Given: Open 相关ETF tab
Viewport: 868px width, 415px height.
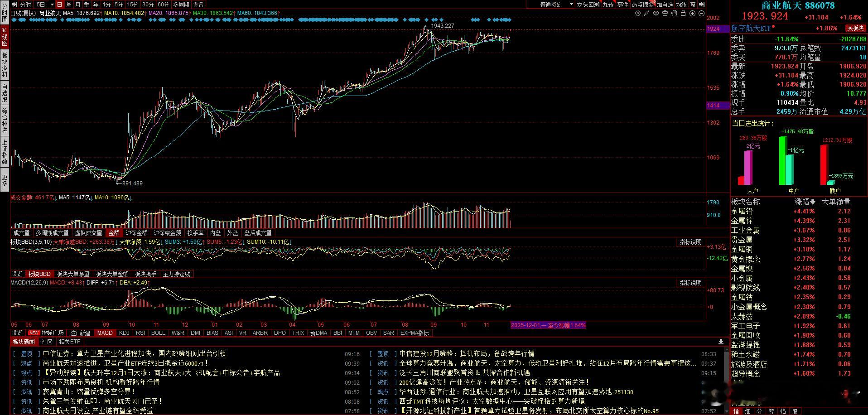Looking at the screenshot, I should (69, 342).
